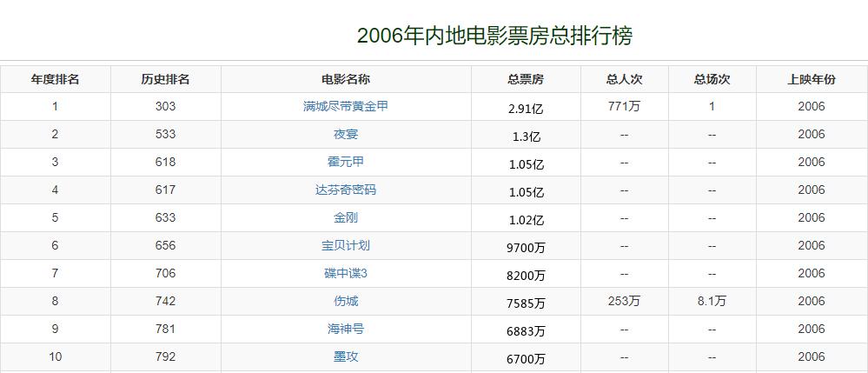Open the 夜宴 movie link
This screenshot has height=373, width=868.
[346, 134]
